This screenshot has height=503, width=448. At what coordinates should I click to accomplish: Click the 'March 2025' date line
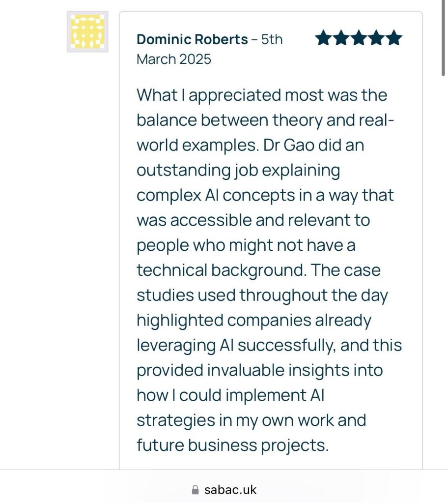pyautogui.click(x=174, y=59)
